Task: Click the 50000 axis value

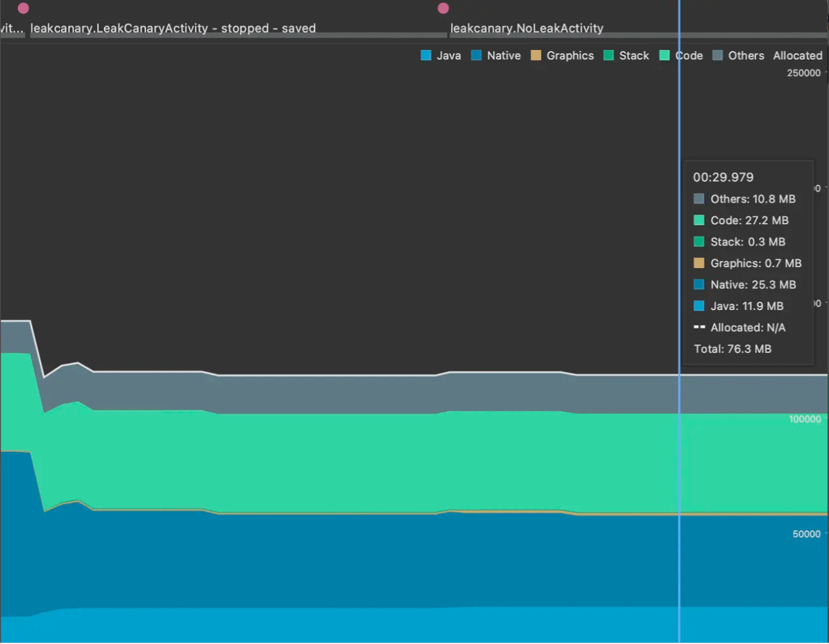Action: tap(806, 534)
